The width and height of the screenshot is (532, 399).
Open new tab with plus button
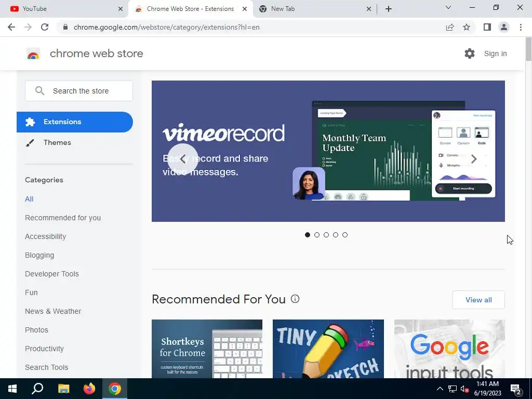389,9
